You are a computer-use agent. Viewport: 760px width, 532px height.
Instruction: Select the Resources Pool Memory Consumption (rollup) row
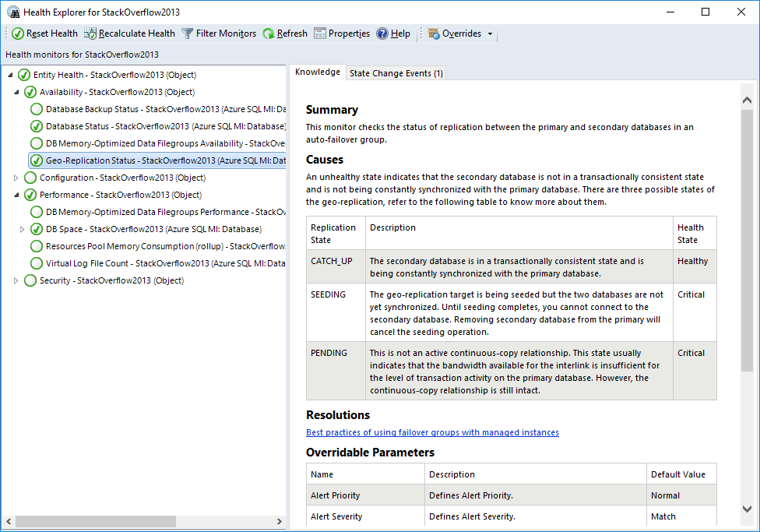point(157,246)
